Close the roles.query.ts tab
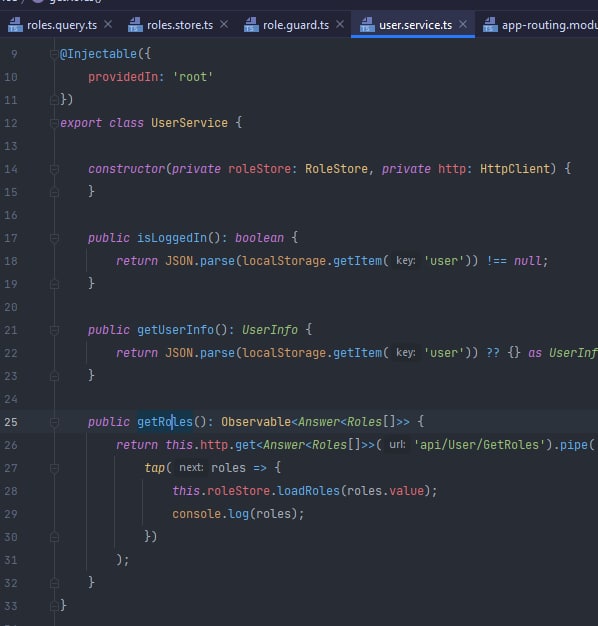This screenshot has width=598, height=626. tap(108, 25)
